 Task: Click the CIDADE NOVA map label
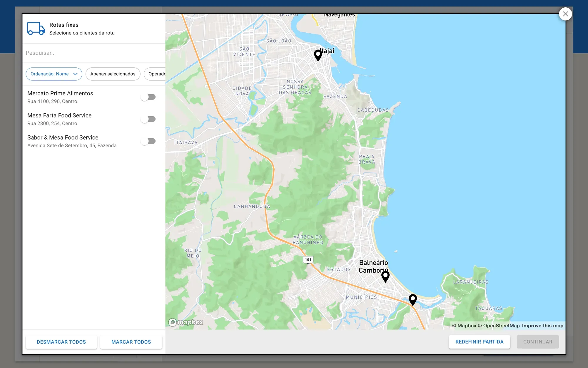(x=242, y=91)
